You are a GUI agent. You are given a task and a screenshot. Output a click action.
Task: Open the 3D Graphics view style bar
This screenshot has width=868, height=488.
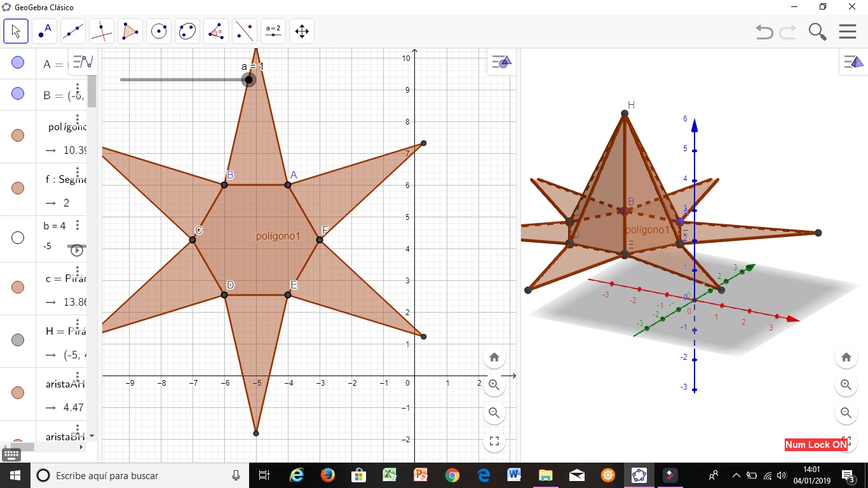pyautogui.click(x=853, y=61)
